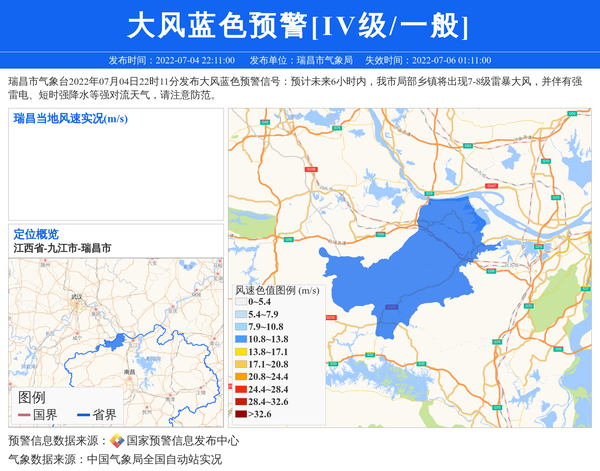Select the 7.9~10.8 legend color box
The height and width of the screenshot is (471, 600).
tap(240, 327)
